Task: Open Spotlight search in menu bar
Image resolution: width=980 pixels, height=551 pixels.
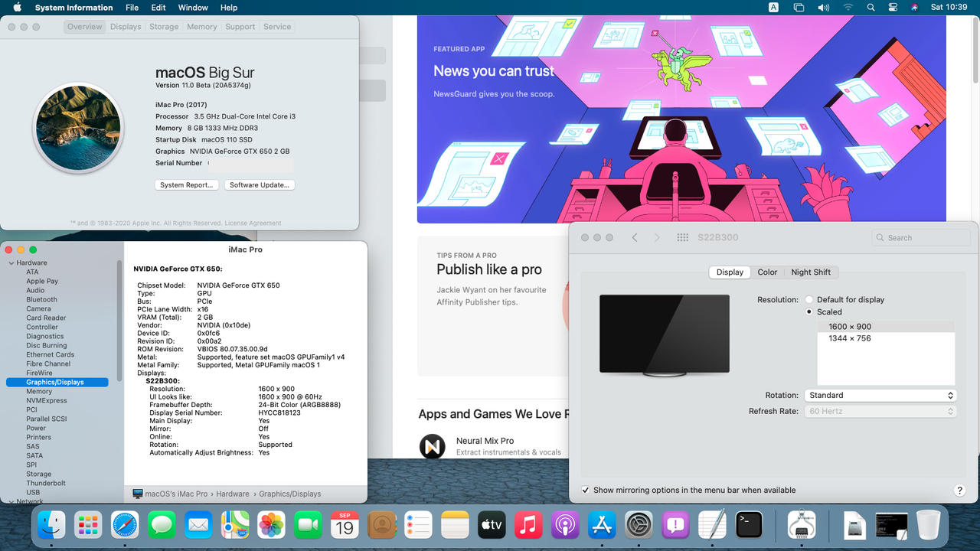Action: pos(871,8)
